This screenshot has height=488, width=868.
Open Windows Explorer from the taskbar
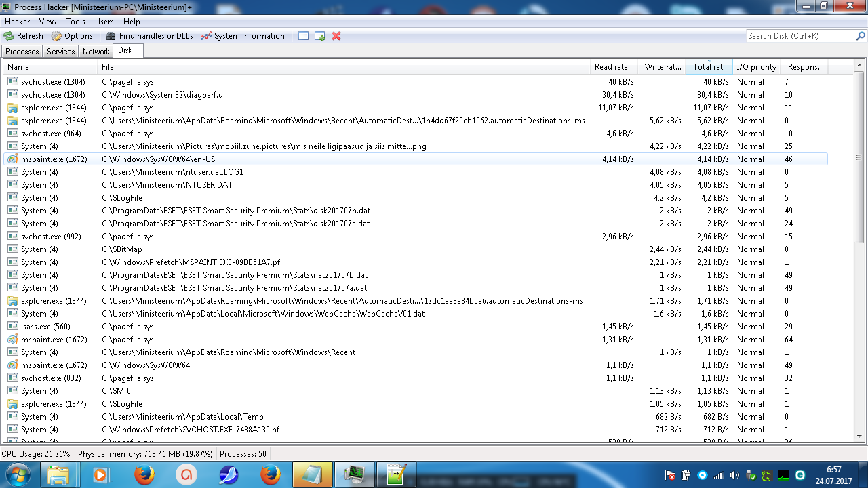59,474
